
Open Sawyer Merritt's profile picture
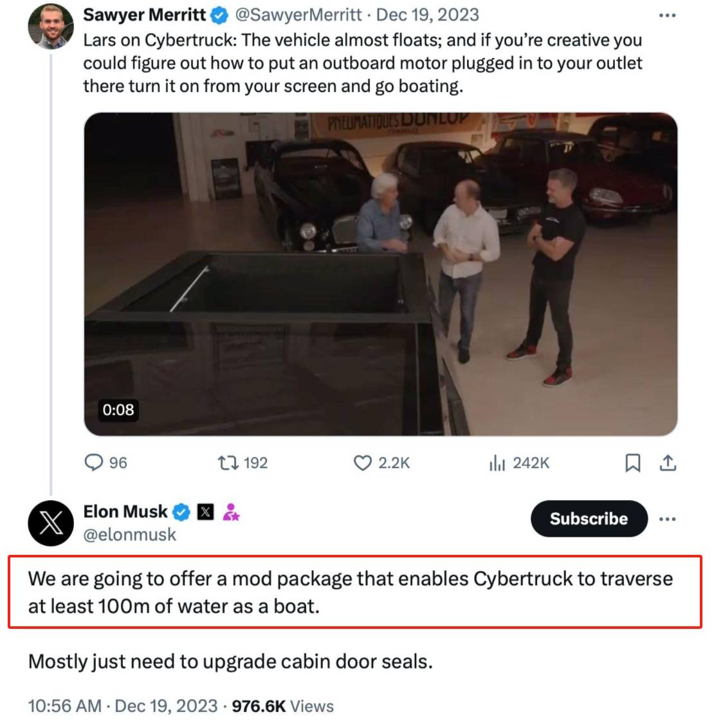tap(51, 26)
